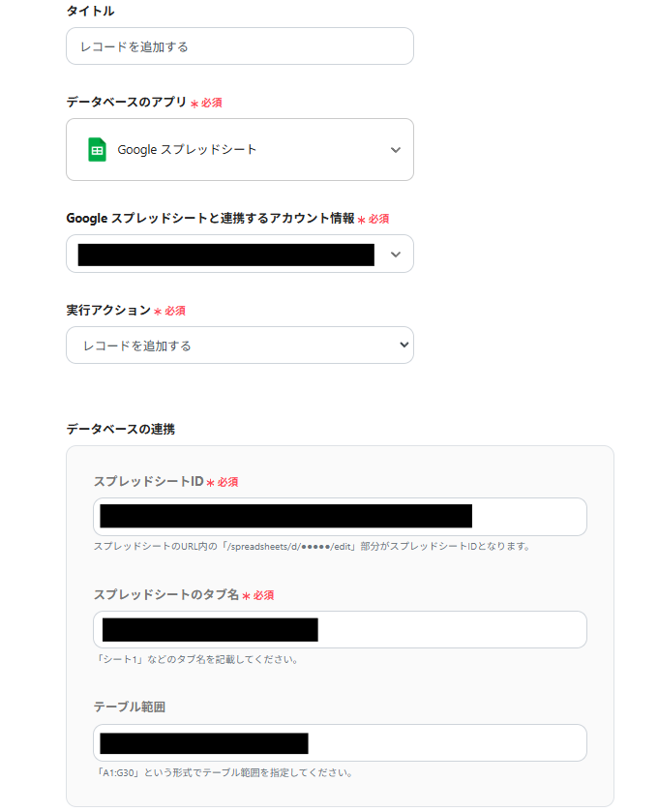Click the redacted account info value
The image size is (658, 812).
click(x=223, y=254)
